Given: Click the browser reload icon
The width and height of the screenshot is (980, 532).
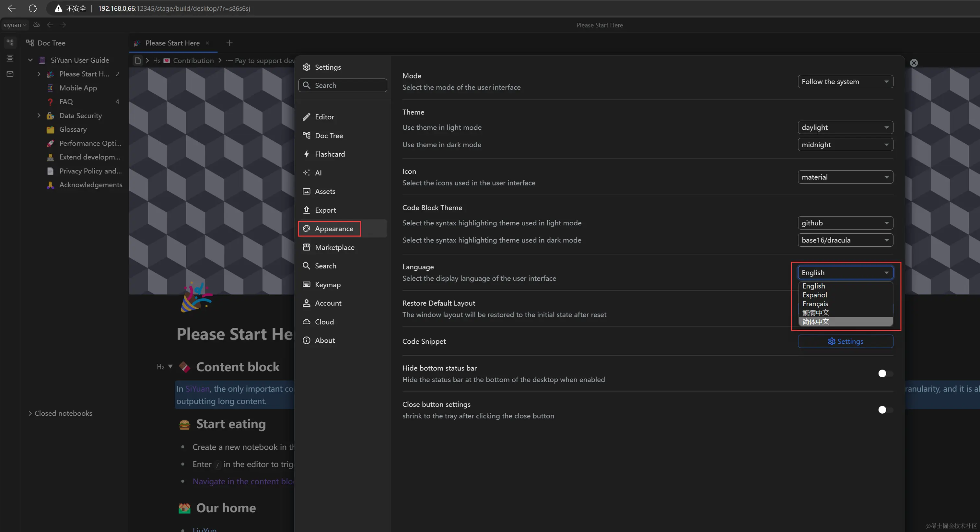Looking at the screenshot, I should (x=33, y=8).
